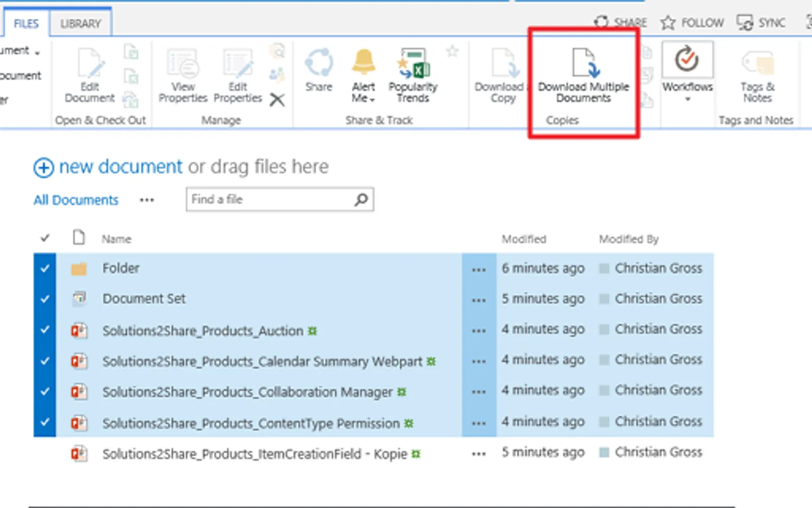Open the LIBRARY ribbon tab
Screen dimensions: 812x508
[x=80, y=23]
